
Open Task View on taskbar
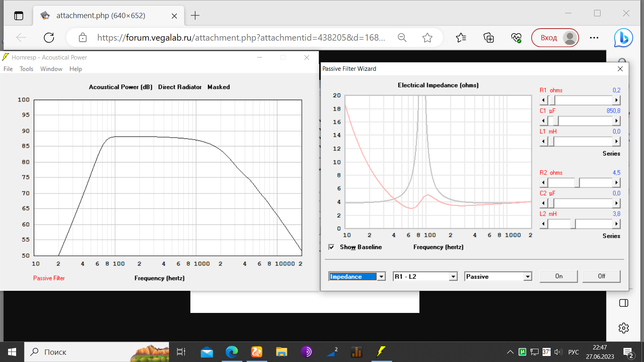(x=181, y=352)
